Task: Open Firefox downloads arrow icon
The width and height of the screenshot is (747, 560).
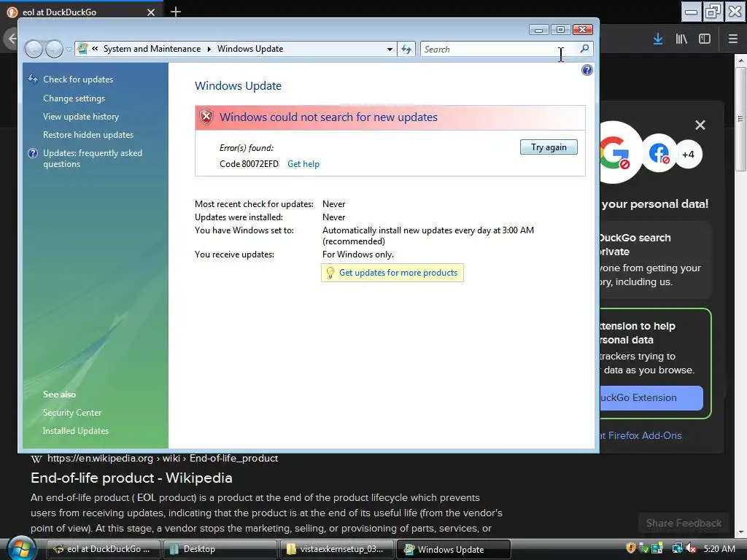Action: click(x=658, y=39)
